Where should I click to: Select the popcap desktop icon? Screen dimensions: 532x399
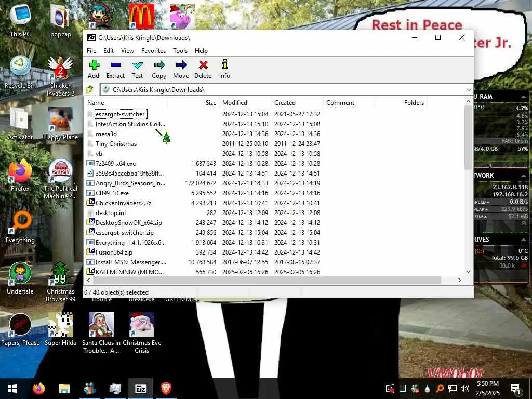click(x=60, y=20)
